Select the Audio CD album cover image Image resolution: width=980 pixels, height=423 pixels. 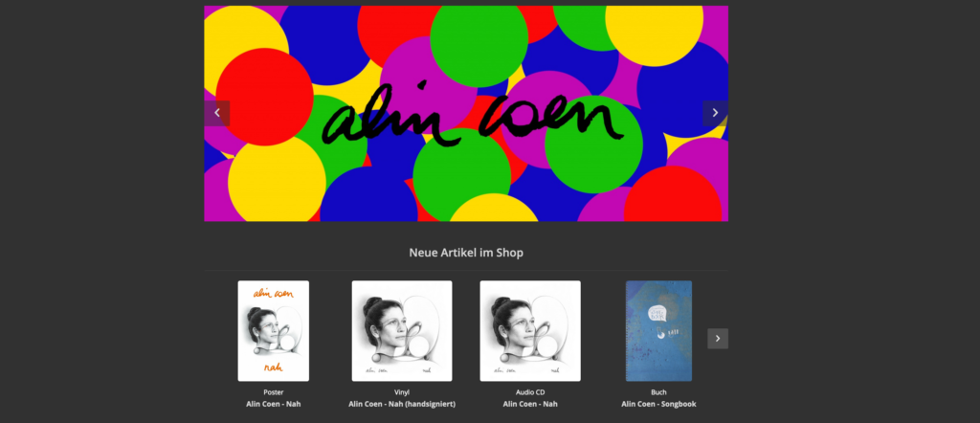click(530, 330)
